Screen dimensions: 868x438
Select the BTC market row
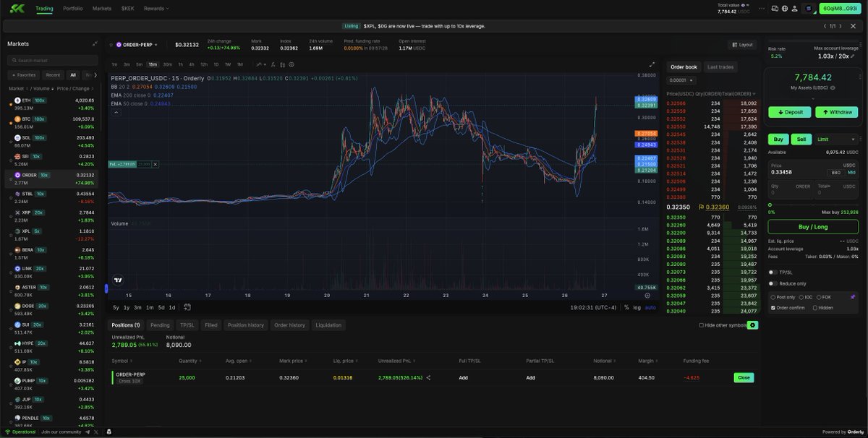tap(51, 122)
